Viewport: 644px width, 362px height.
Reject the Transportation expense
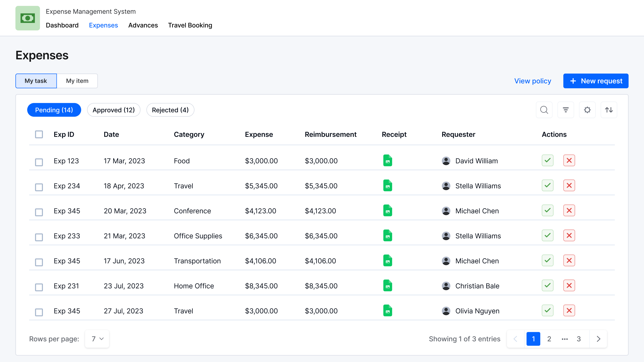click(x=569, y=261)
